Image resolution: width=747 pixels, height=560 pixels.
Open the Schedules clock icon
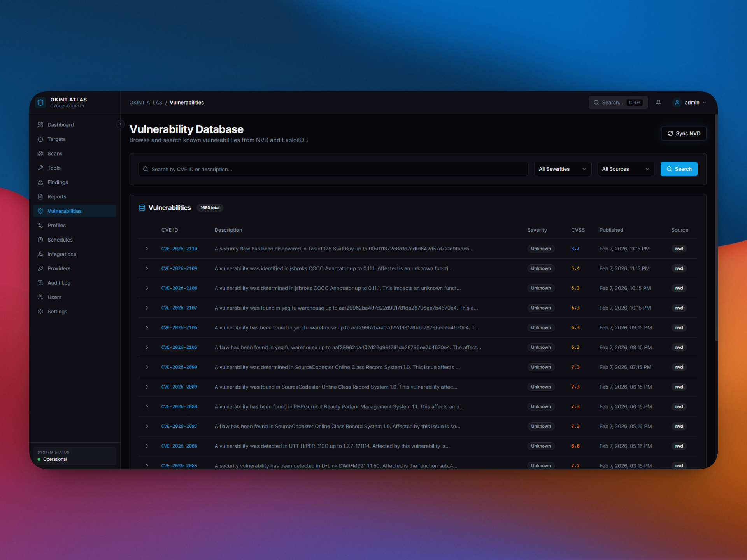click(41, 240)
